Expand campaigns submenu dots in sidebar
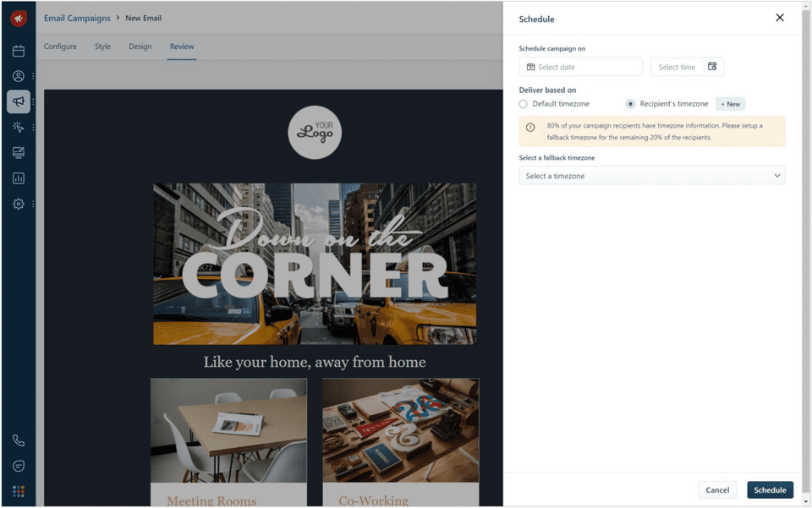Screen dimensions: 812x508 [33, 101]
